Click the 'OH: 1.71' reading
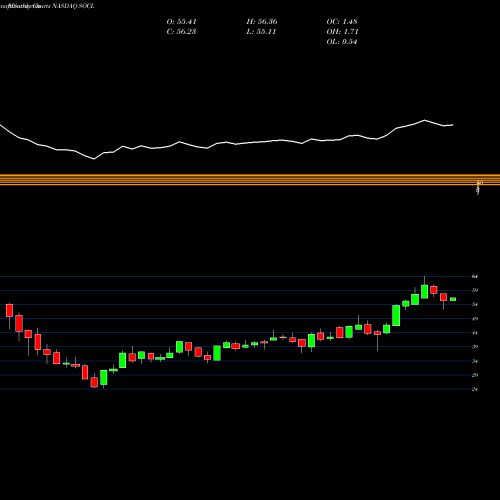This screenshot has width=500, height=500. (342, 32)
